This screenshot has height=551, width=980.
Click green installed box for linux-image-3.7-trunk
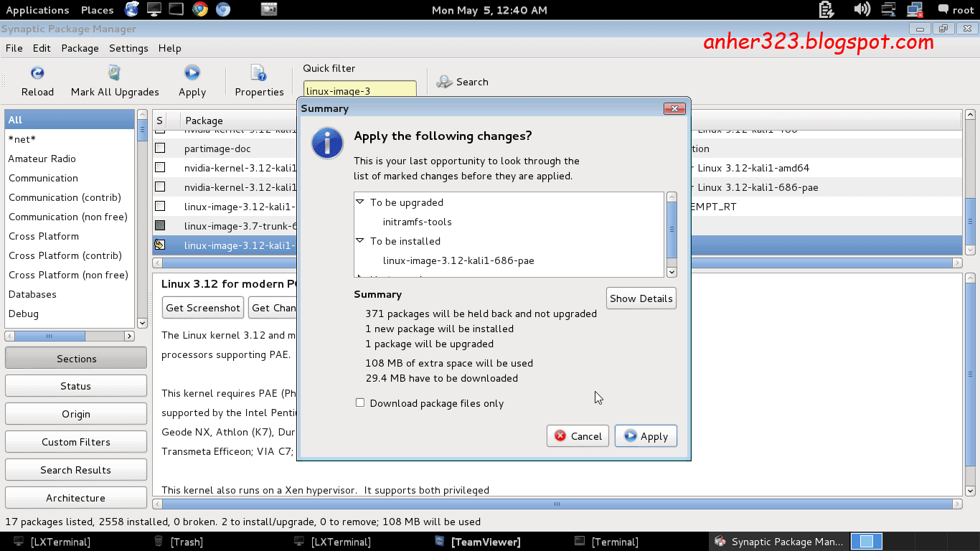[x=160, y=226]
